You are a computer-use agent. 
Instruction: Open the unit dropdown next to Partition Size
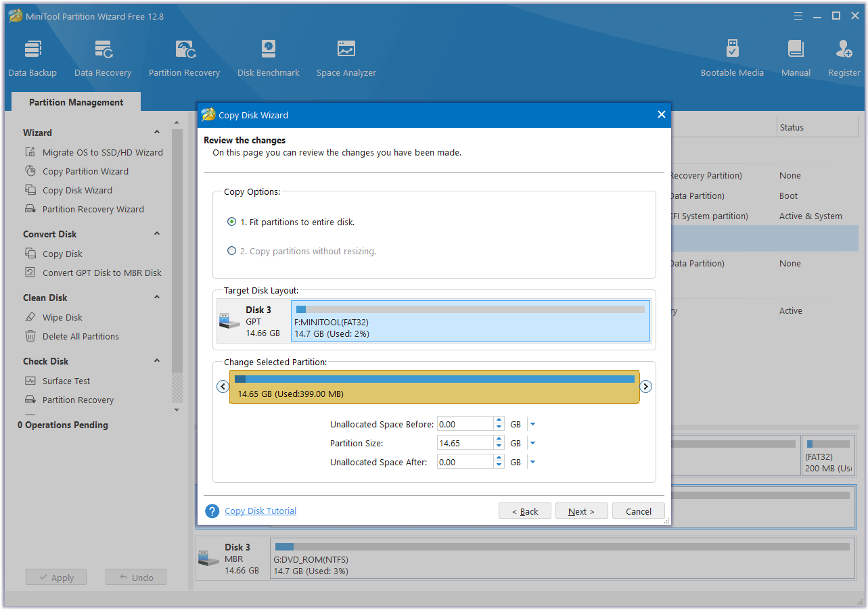[532, 442]
